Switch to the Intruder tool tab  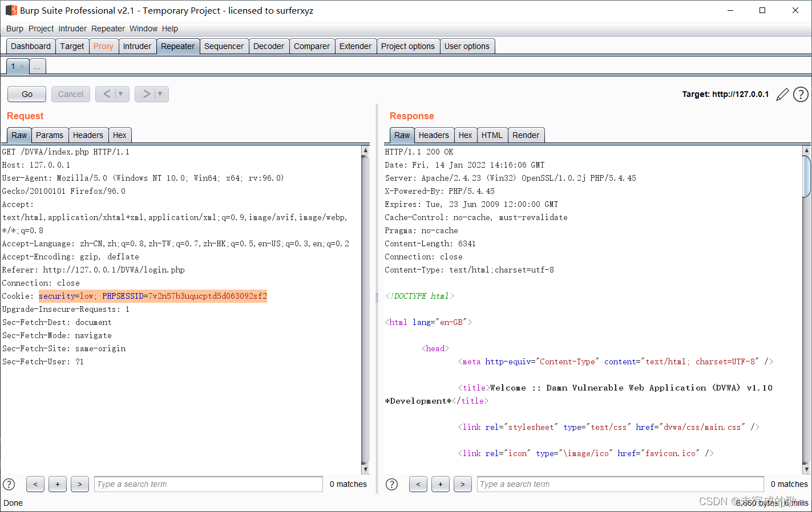click(x=137, y=46)
